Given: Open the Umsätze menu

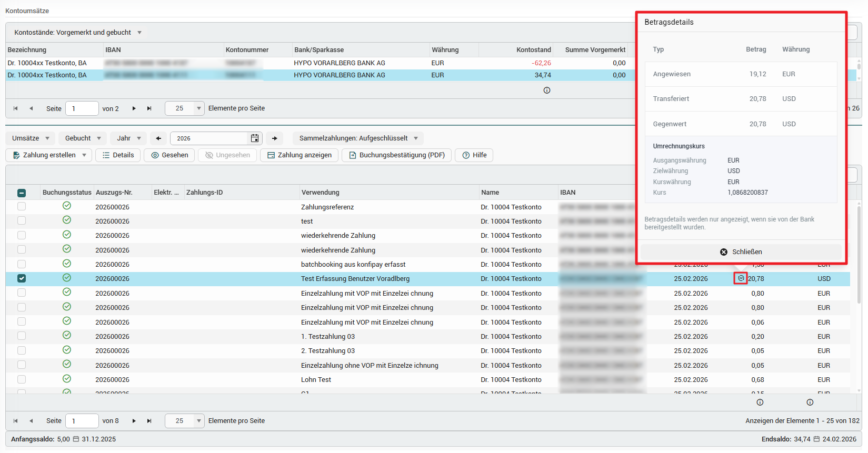Looking at the screenshot, I should click(31, 138).
